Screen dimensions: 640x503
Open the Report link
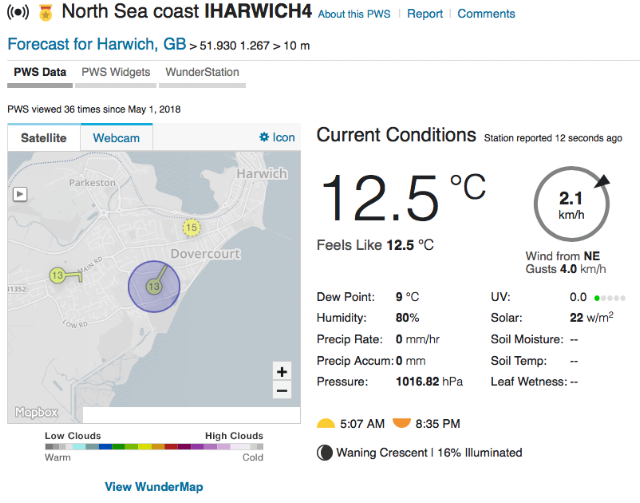tap(425, 15)
